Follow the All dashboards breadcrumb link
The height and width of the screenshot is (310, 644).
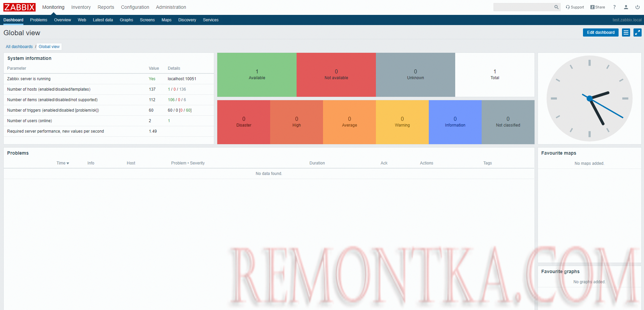(19, 47)
